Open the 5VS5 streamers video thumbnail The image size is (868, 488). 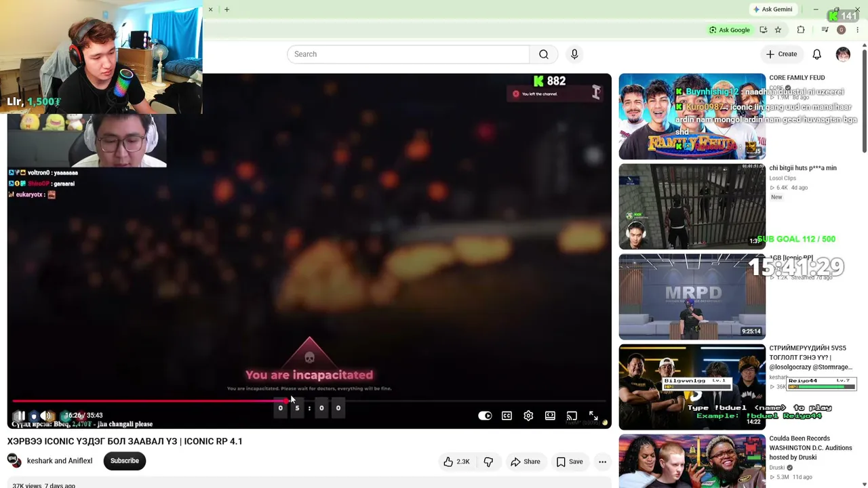tap(692, 387)
